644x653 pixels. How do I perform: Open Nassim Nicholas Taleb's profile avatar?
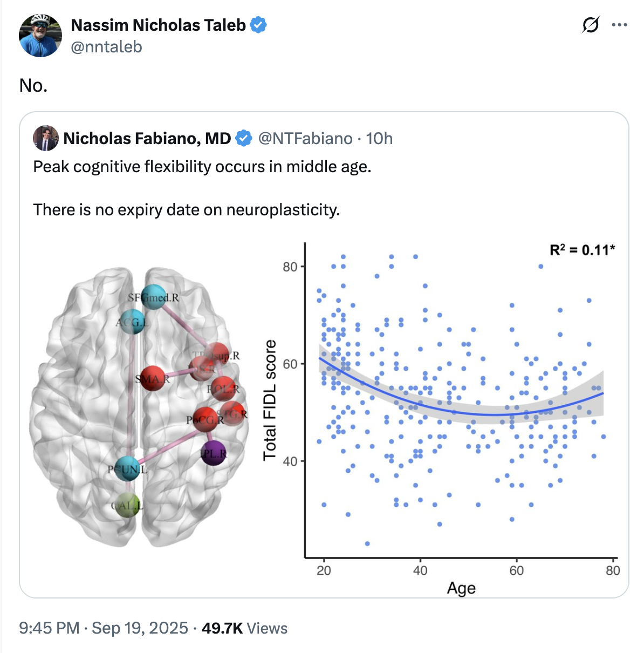(40, 36)
